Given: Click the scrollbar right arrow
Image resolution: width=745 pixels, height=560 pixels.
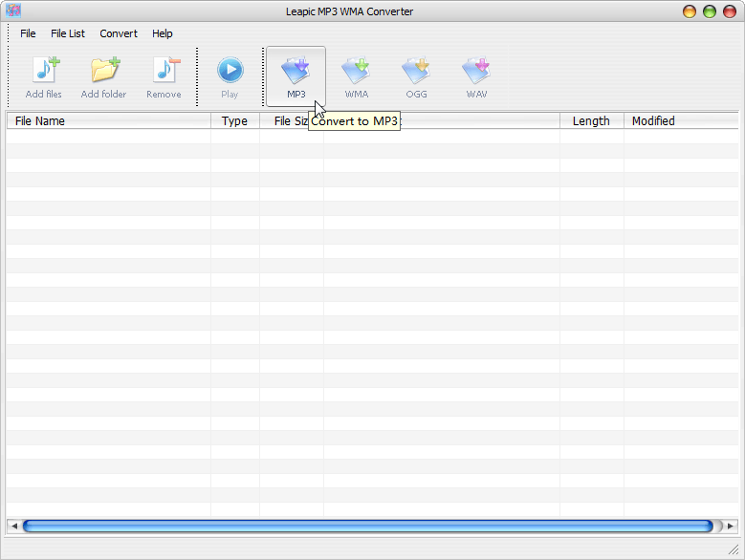Looking at the screenshot, I should [731, 526].
